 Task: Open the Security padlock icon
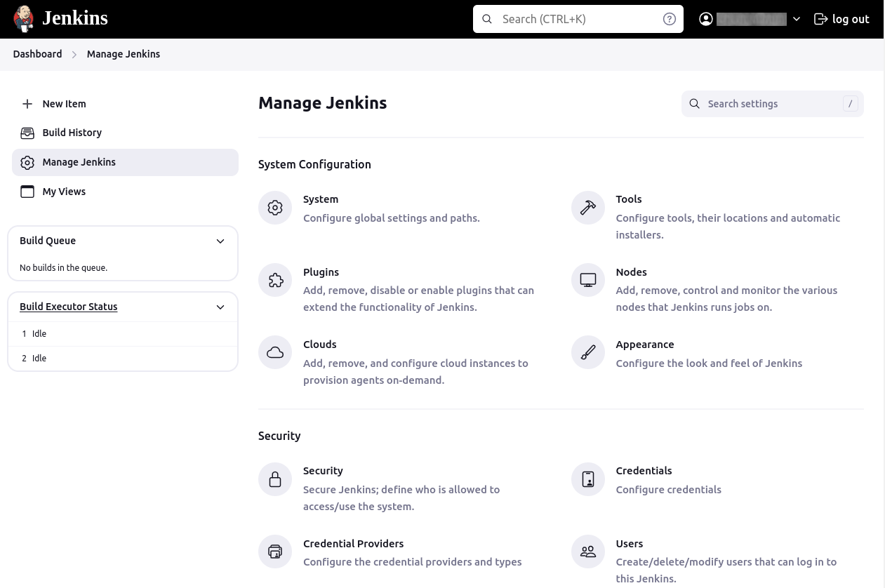click(275, 479)
